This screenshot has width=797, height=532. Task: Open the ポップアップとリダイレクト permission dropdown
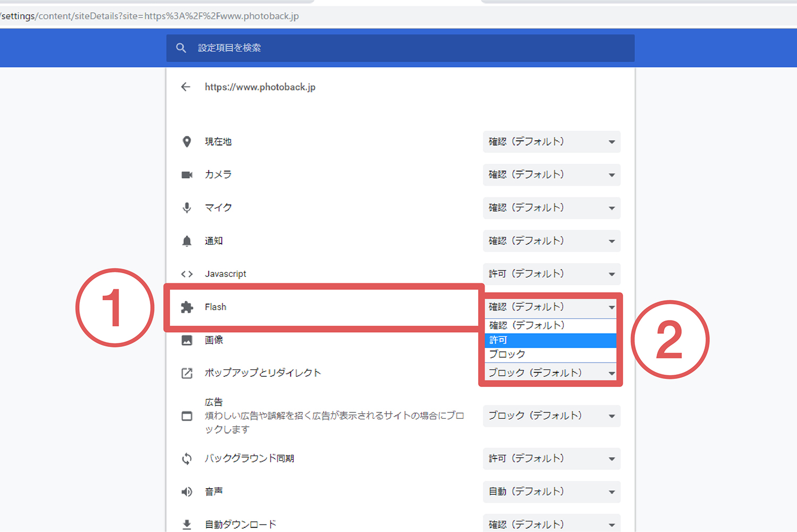[x=552, y=373]
